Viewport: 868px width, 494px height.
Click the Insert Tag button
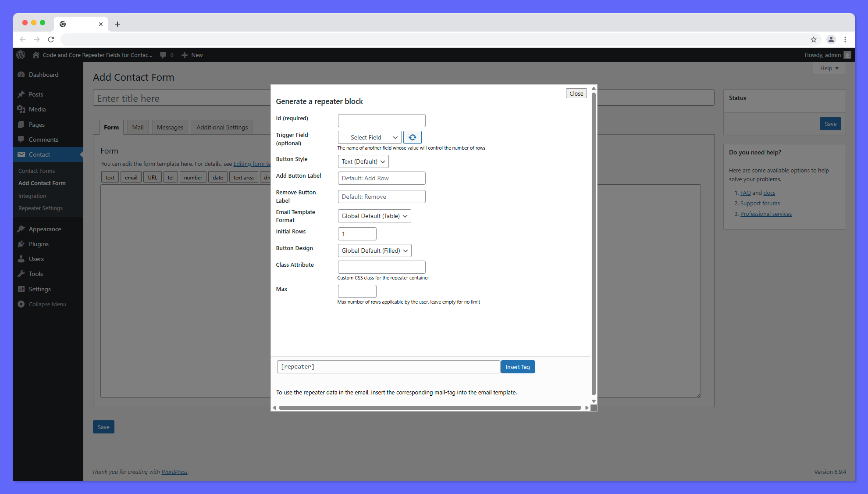pos(518,367)
